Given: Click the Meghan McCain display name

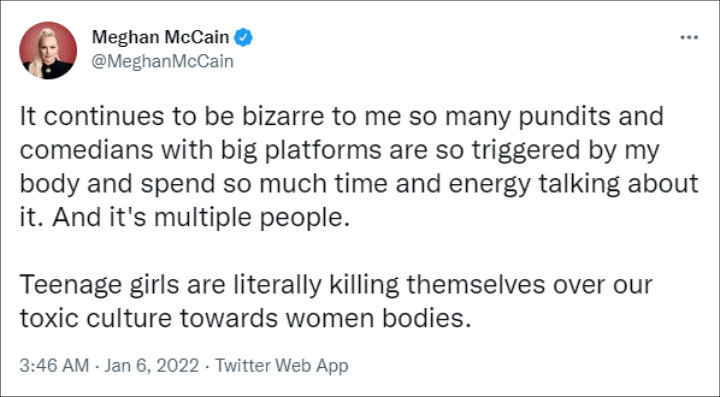Looking at the screenshot, I should (x=161, y=37).
